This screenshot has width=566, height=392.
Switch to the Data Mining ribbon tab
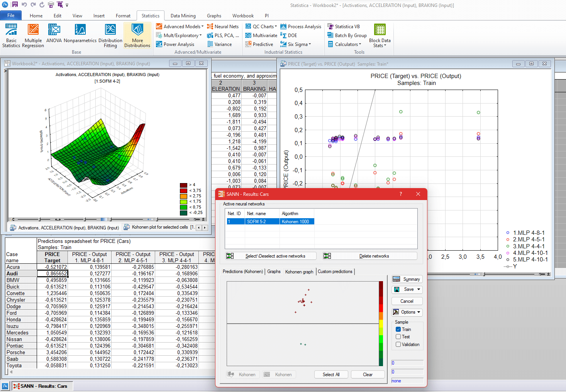pyautogui.click(x=183, y=16)
